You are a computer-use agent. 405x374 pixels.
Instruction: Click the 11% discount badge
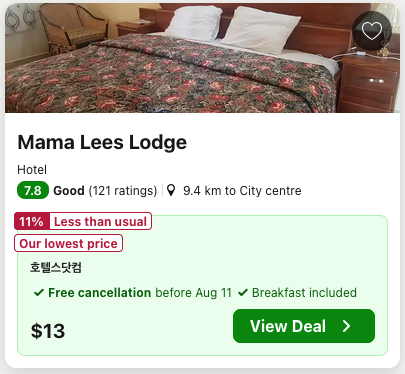click(32, 221)
